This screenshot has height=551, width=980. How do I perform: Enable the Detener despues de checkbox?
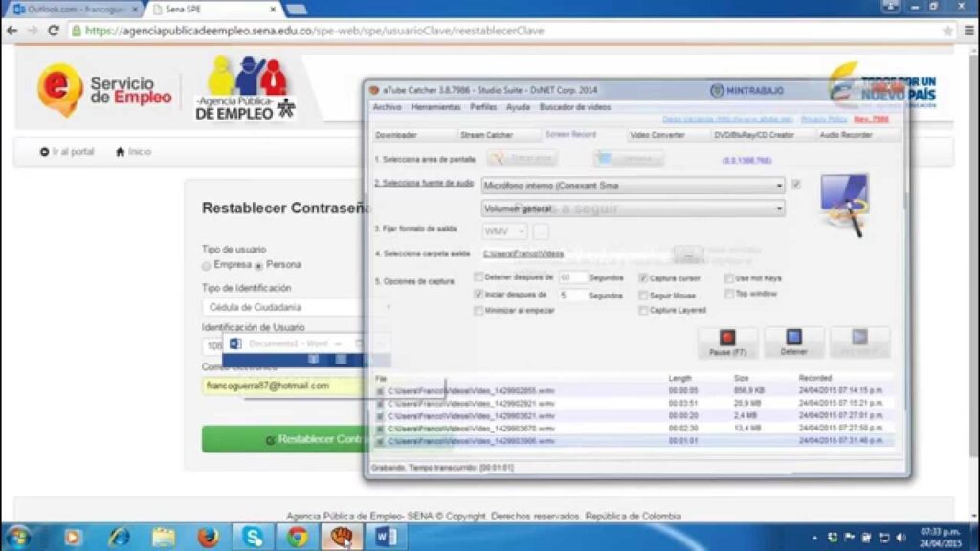(479, 277)
